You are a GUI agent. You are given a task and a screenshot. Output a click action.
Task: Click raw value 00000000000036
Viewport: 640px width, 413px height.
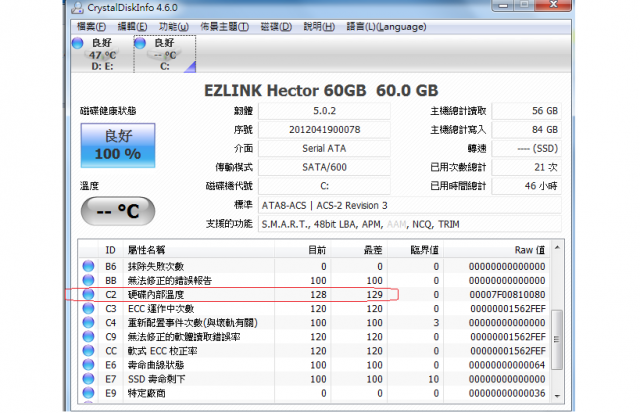[507, 393]
